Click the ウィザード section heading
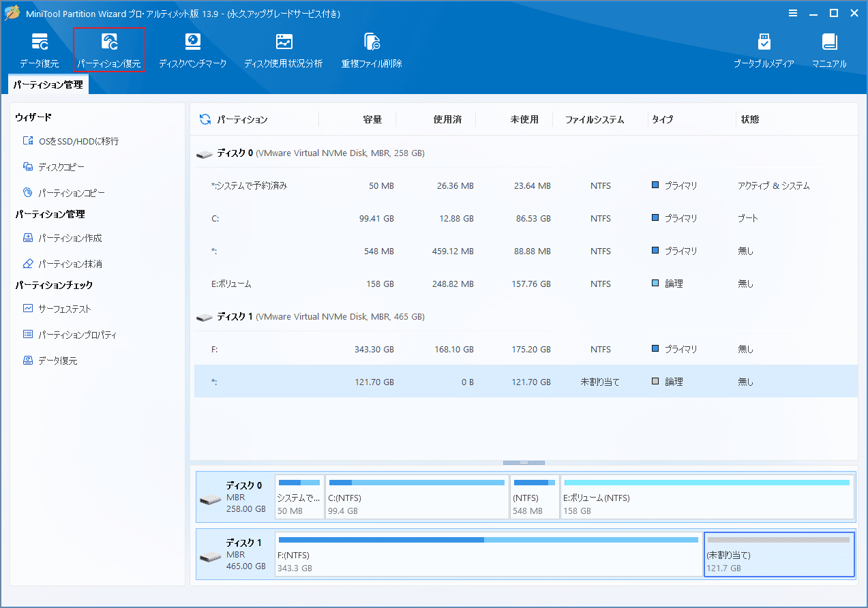Screen dimensions: 868x608 [x=34, y=117]
